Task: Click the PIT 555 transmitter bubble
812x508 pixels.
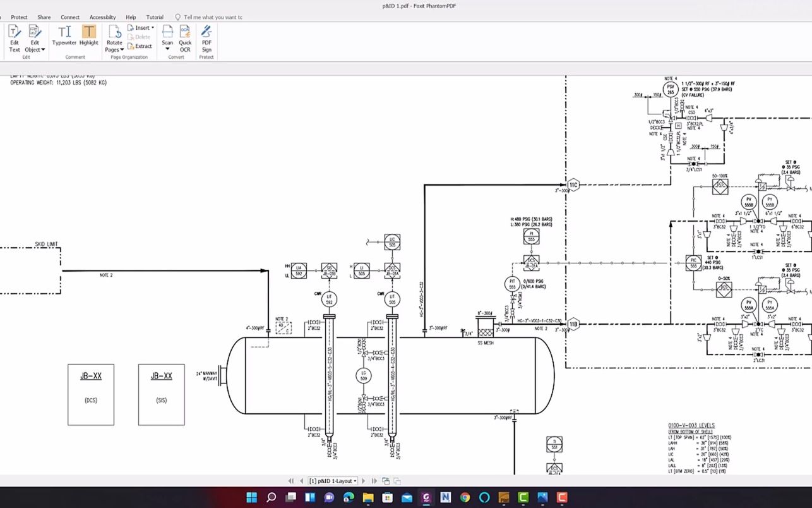Action: [x=513, y=284]
